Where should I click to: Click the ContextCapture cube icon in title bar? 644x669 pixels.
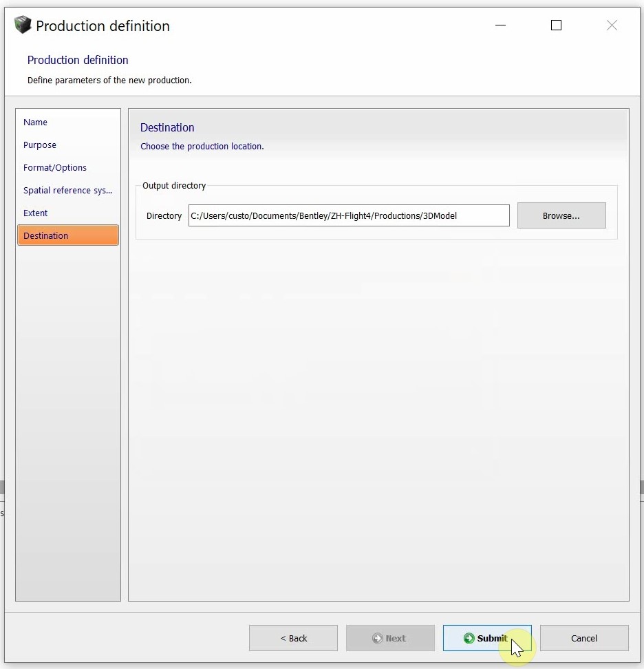[23, 25]
